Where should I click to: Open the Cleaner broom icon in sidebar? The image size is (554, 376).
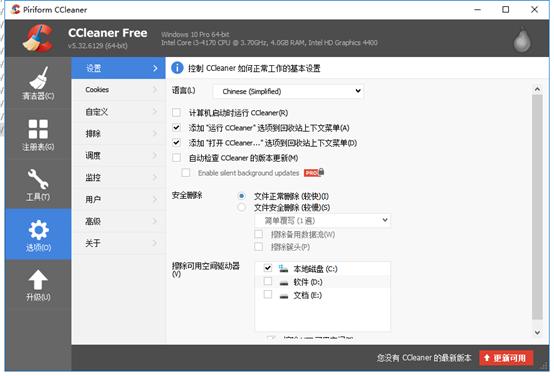click(38, 78)
